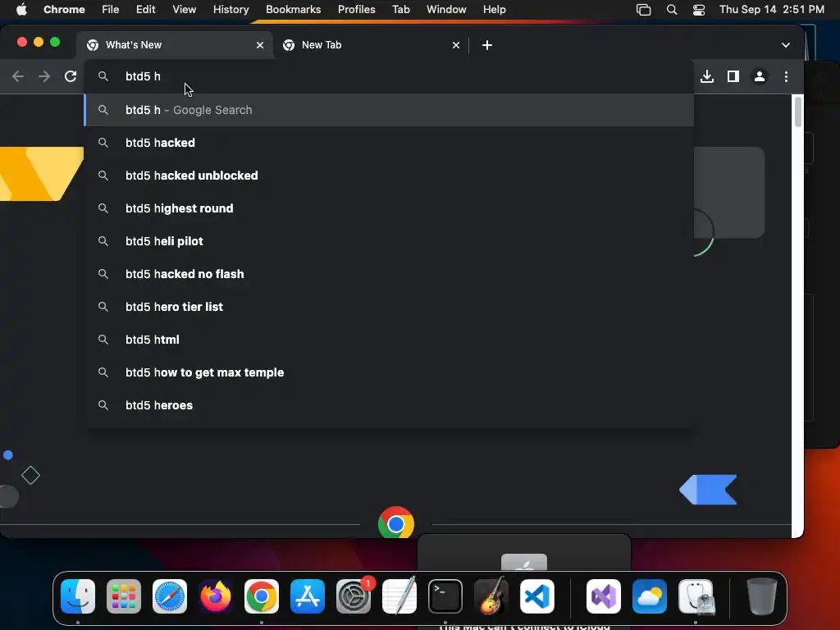Open the Chrome application menu
The height and width of the screenshot is (630, 840).
point(64,9)
